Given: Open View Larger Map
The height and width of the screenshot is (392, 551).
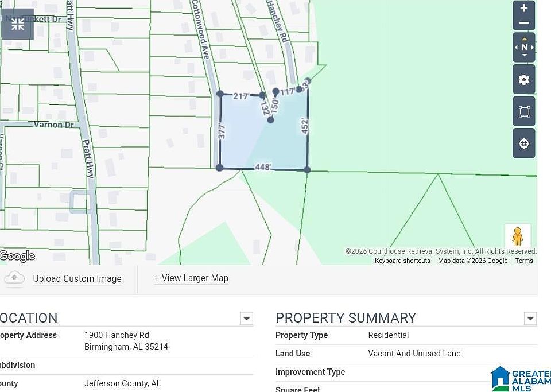Looking at the screenshot, I should click(x=191, y=278).
